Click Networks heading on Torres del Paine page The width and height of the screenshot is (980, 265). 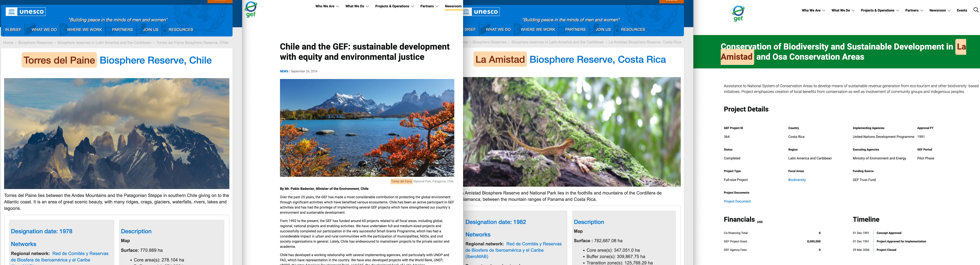point(23,244)
